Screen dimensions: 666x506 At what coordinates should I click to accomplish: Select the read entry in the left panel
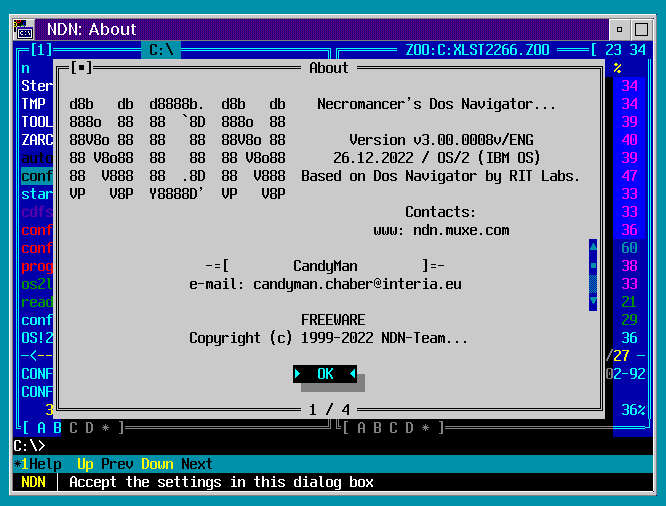click(x=37, y=302)
